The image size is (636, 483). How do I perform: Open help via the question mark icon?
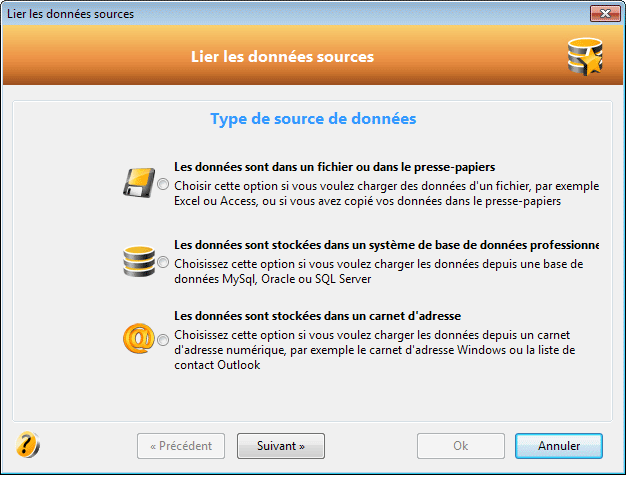pyautogui.click(x=28, y=445)
